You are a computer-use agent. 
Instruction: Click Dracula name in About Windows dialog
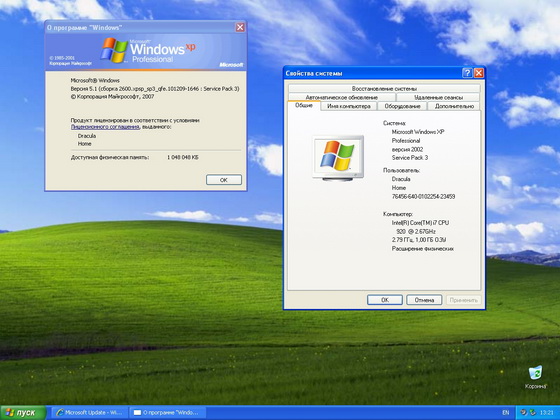tap(87, 136)
